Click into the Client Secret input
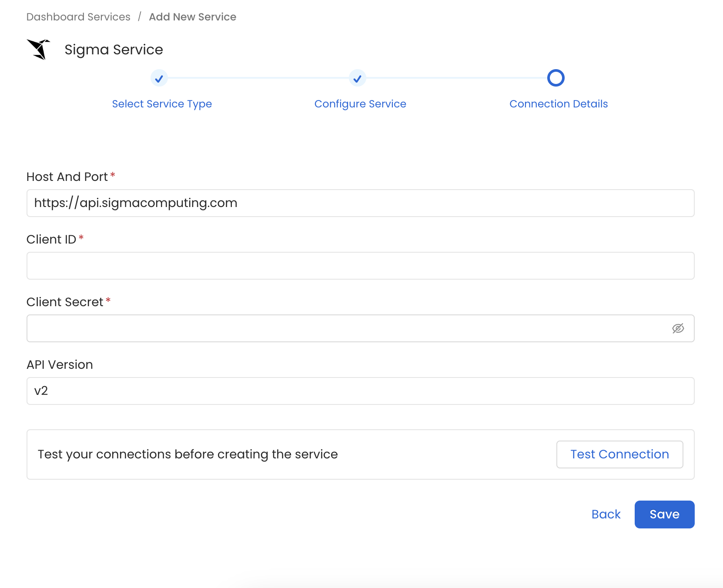This screenshot has width=723, height=588. coord(348,328)
